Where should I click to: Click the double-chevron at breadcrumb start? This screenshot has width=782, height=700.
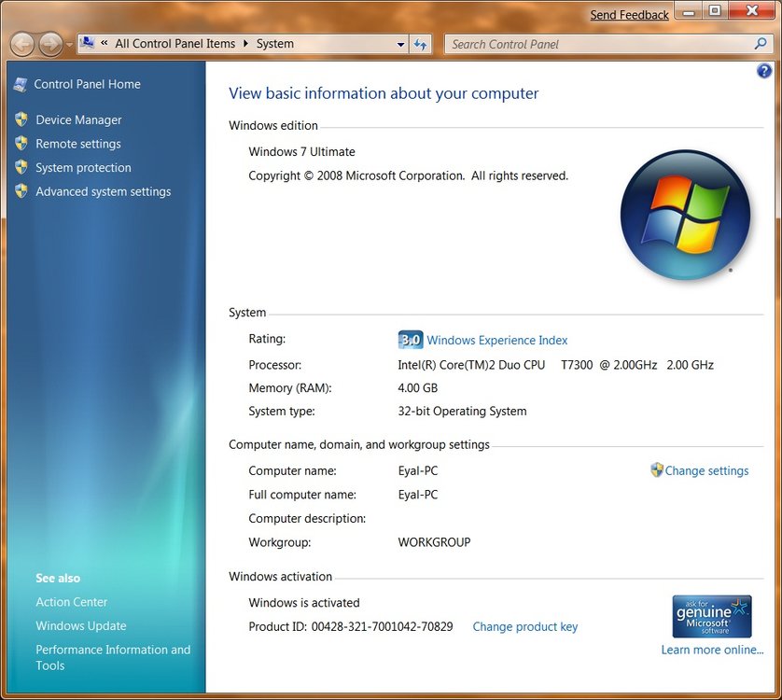coord(105,43)
